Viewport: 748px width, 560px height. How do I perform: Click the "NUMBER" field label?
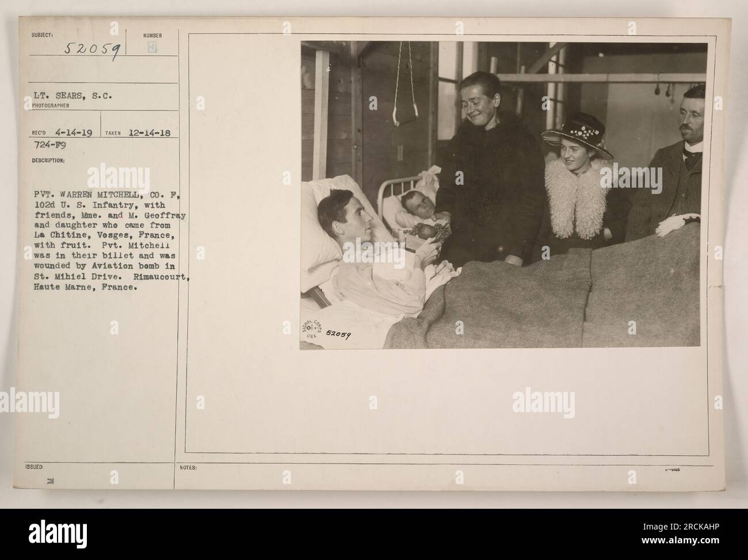152,35
